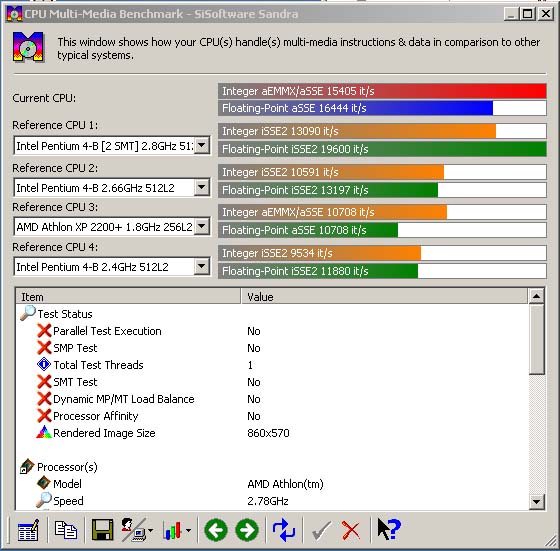Click the 2.78GHz speed value
The height and width of the screenshot is (551, 560).
268,501
